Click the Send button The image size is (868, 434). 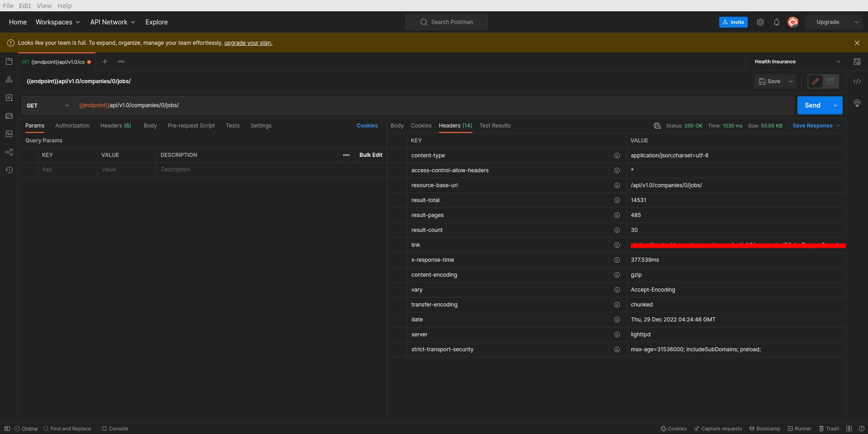coord(812,105)
